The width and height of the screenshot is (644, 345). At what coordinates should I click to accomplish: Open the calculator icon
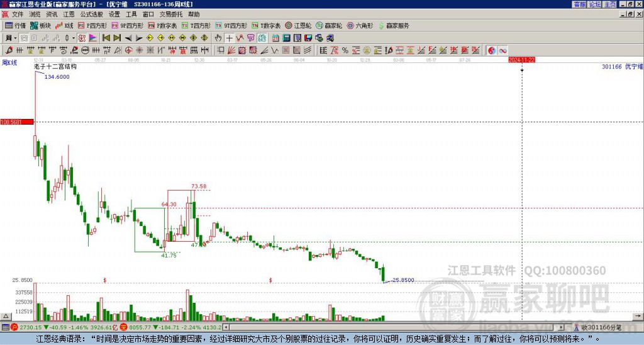pos(286,38)
